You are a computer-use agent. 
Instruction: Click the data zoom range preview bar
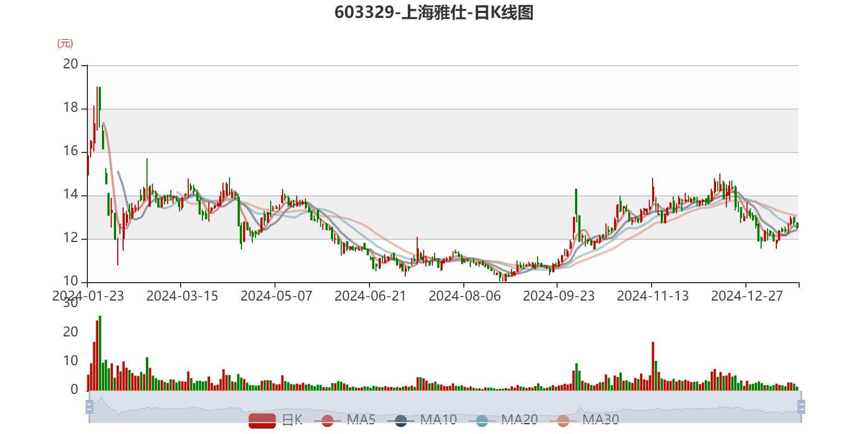pyautogui.click(x=445, y=407)
